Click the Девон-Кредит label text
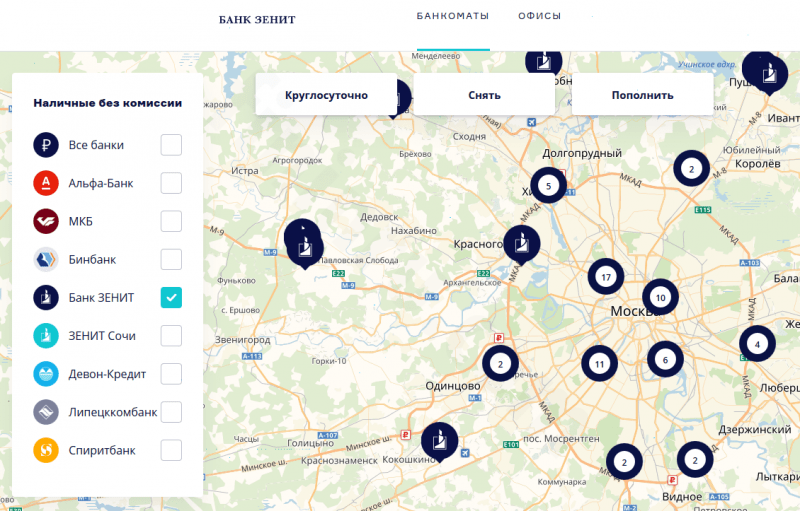This screenshot has height=511, width=800. (x=107, y=374)
